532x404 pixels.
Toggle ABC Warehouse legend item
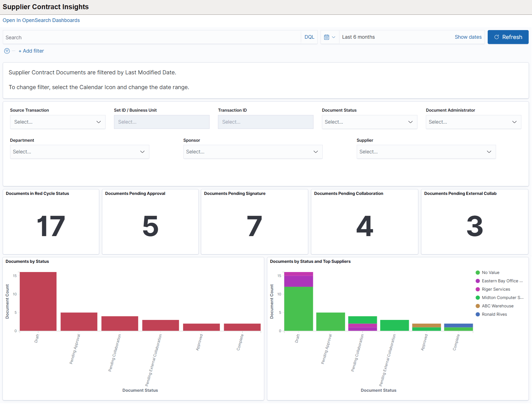point(497,306)
